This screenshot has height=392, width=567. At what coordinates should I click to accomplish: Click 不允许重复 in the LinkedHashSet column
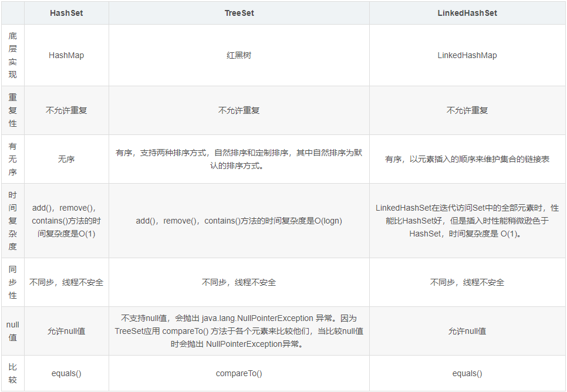click(x=467, y=110)
